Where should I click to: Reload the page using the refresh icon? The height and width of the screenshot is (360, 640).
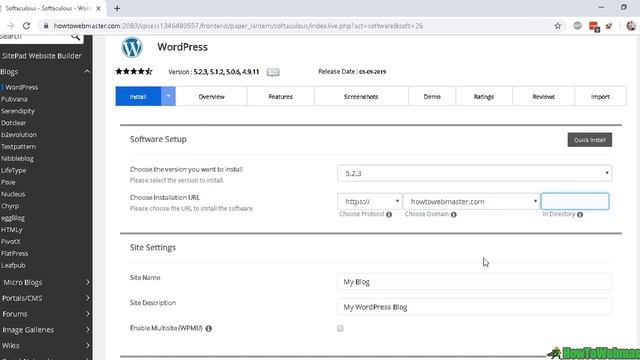coord(27,26)
